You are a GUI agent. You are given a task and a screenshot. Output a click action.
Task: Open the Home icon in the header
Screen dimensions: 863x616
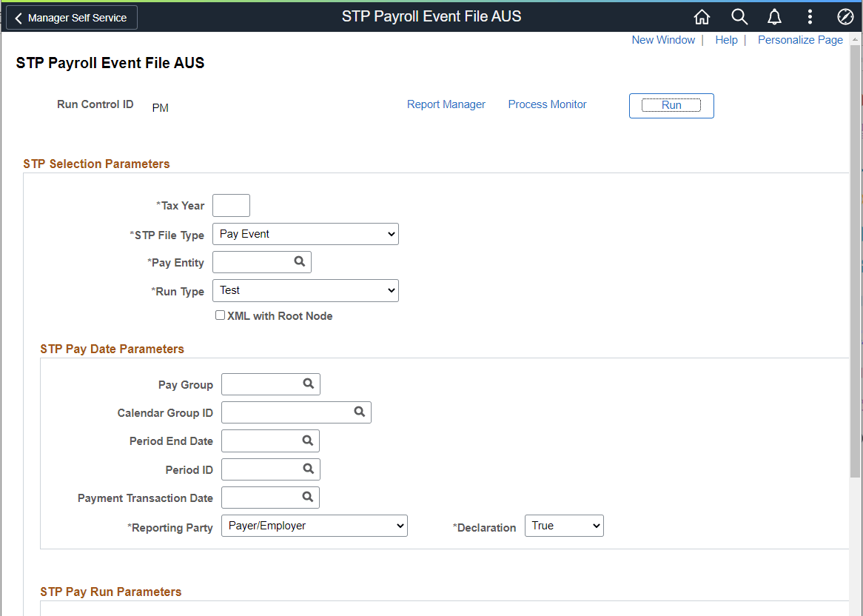point(702,16)
